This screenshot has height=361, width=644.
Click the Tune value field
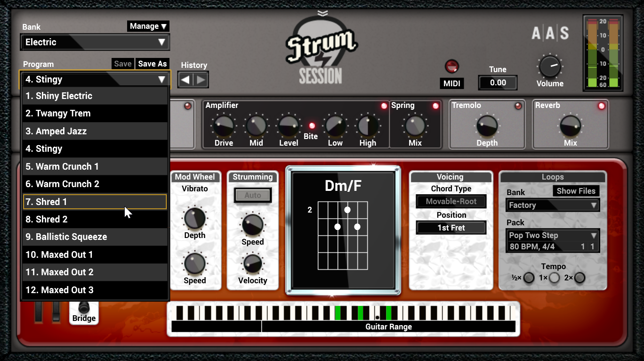(498, 82)
